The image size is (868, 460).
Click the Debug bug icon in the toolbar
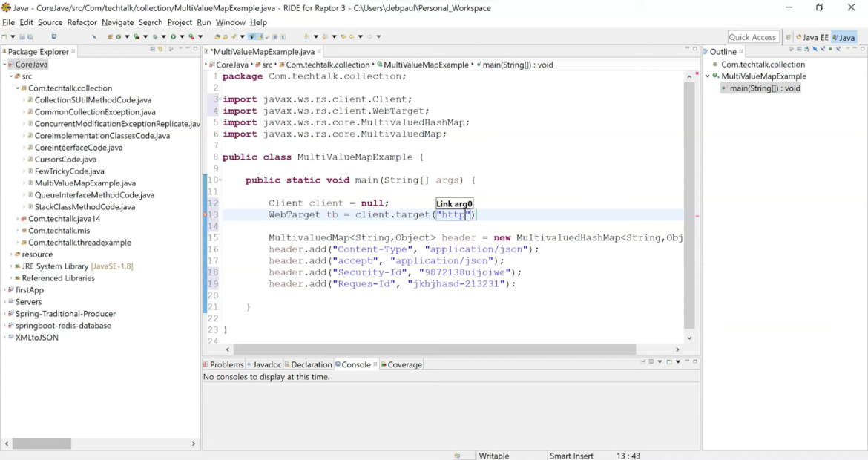coord(154,36)
